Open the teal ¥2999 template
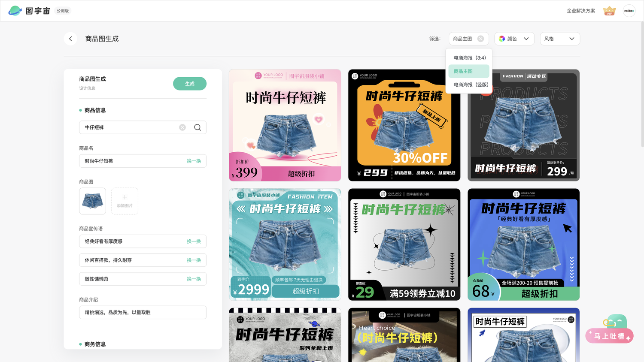Screen dimensions: 644x362 coord(285,244)
